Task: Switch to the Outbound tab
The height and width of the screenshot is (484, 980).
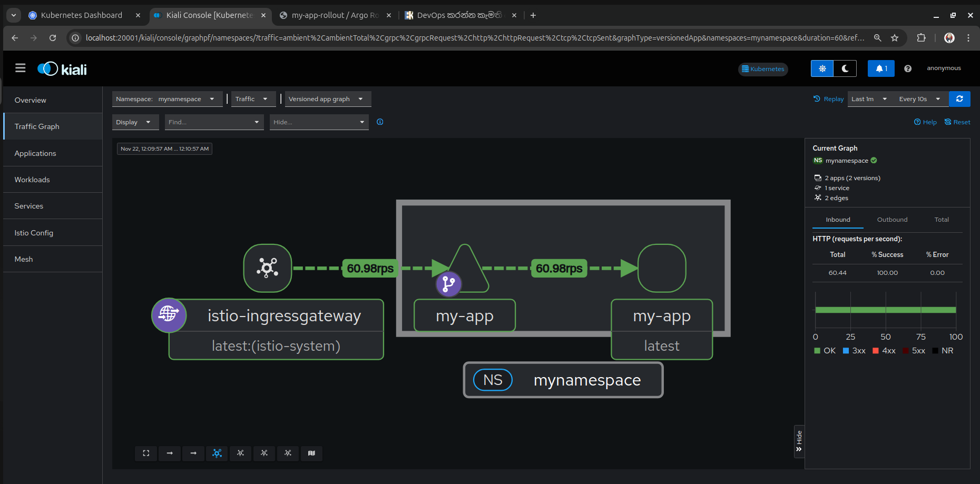Action: (x=892, y=220)
